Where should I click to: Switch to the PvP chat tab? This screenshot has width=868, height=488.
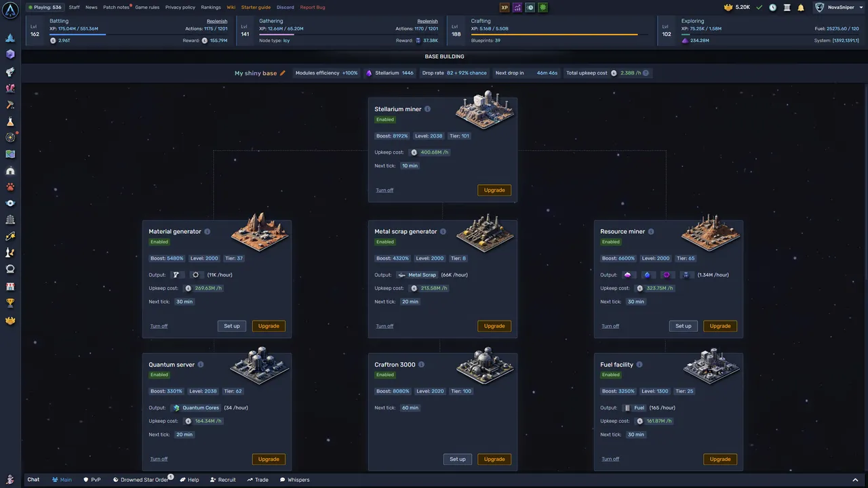92,480
